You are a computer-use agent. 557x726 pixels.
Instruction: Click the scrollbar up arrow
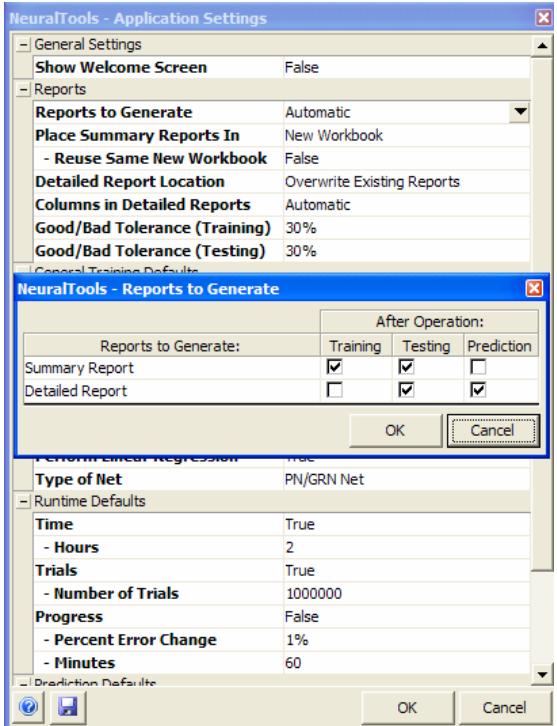(543, 46)
